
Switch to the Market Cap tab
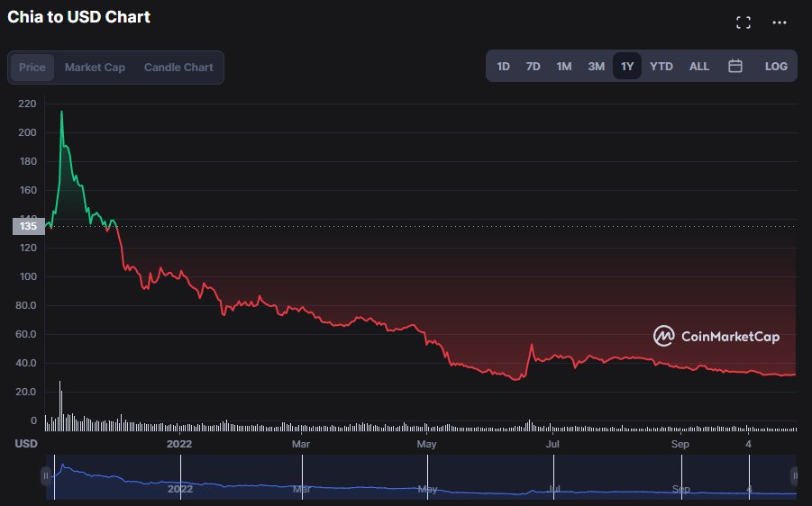click(x=95, y=68)
